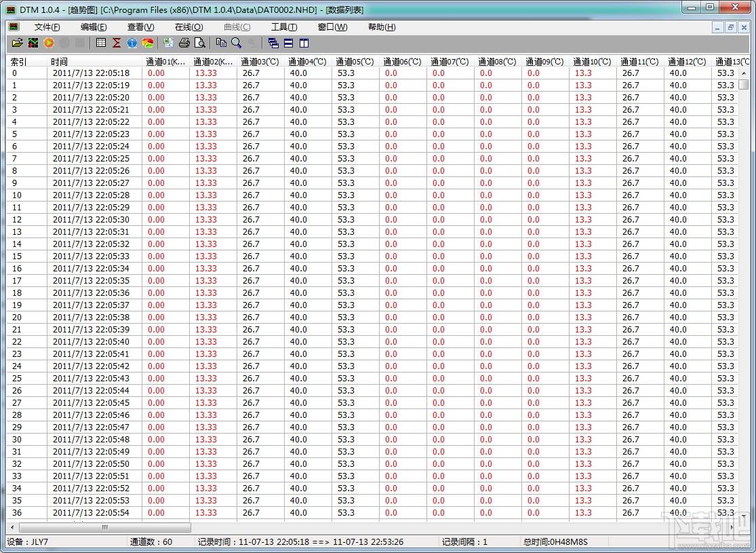Copy data with the copy icon

pyautogui.click(x=221, y=43)
